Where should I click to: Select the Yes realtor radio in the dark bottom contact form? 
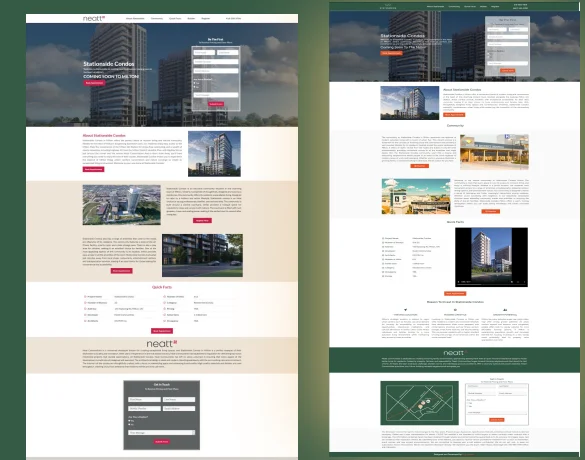click(x=129, y=420)
